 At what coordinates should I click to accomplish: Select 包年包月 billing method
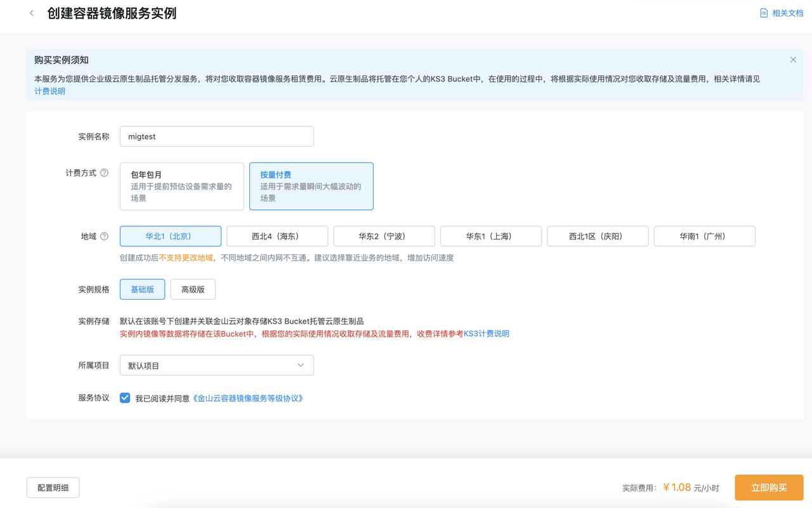pos(182,186)
